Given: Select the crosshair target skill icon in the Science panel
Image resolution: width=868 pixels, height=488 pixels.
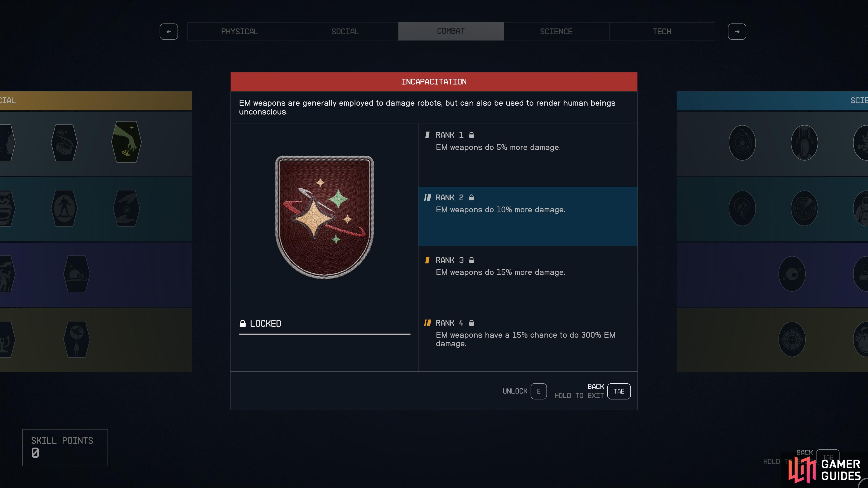Looking at the screenshot, I should pos(792,339).
